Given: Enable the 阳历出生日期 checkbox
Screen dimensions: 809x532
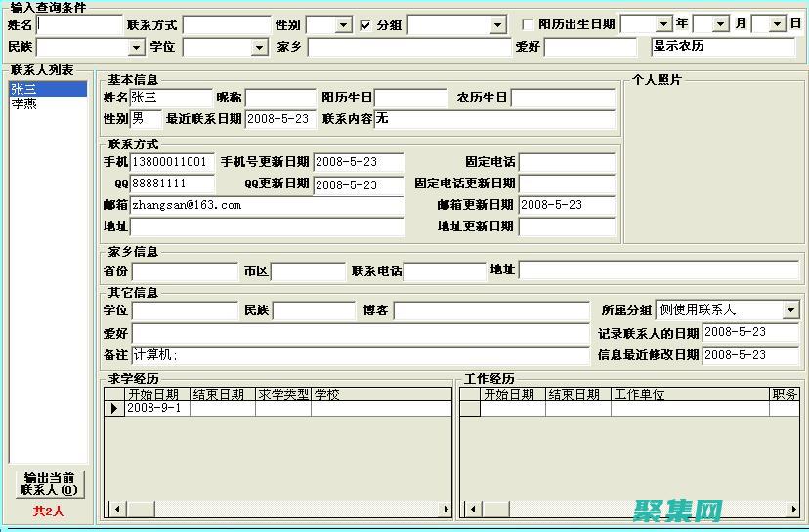Looking at the screenshot, I should [528, 25].
